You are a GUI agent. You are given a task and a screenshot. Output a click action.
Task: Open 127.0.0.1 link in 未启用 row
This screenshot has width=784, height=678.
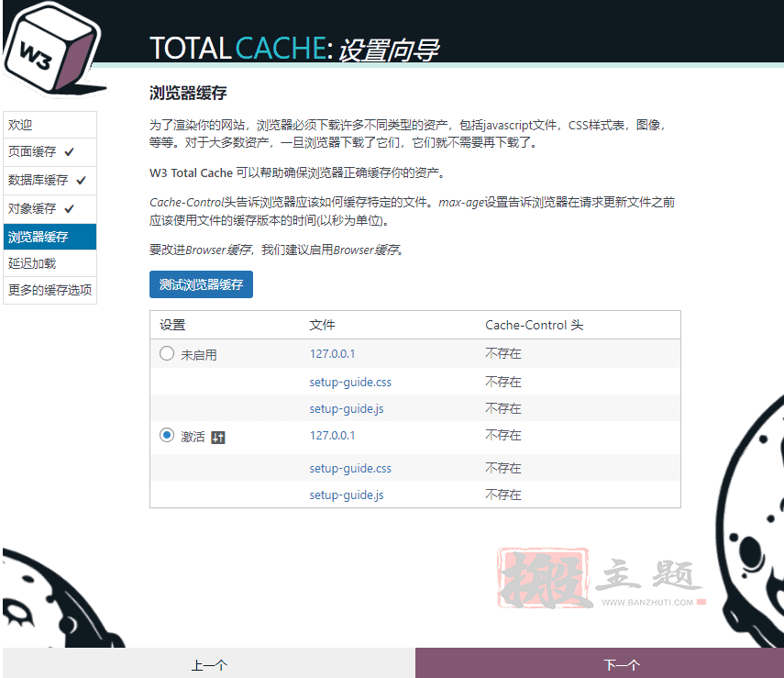tap(333, 354)
